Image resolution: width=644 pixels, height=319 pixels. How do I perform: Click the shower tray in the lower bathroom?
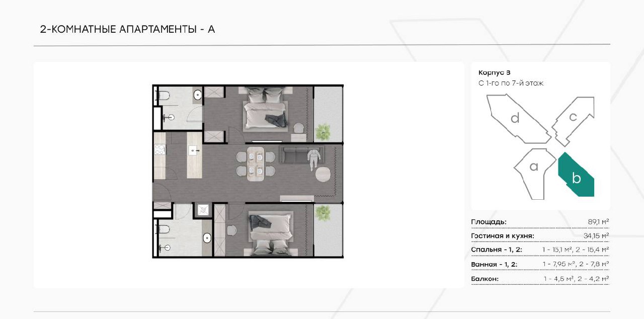point(203,210)
